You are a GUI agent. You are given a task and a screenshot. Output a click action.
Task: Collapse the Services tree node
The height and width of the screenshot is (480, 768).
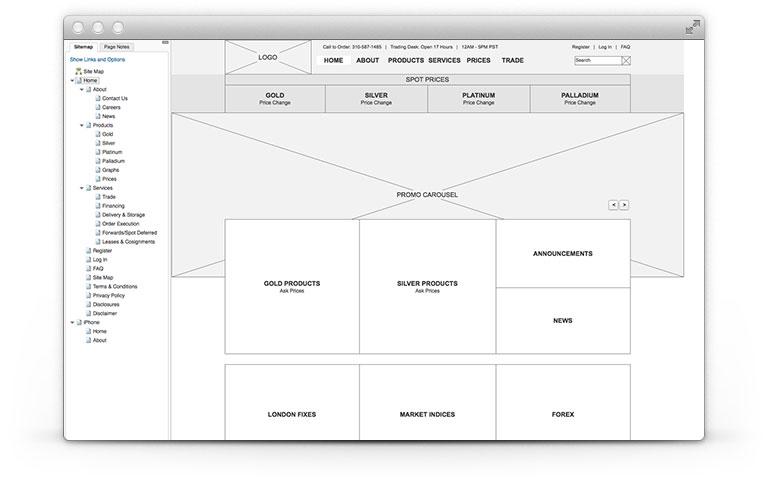82,188
